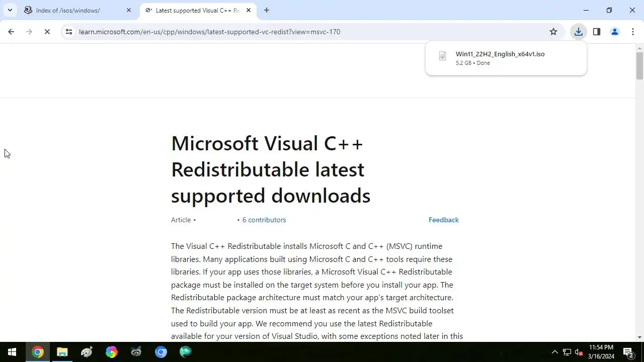The image size is (644, 362).
Task: Toggle the downloads popup icon
Action: [x=579, y=32]
